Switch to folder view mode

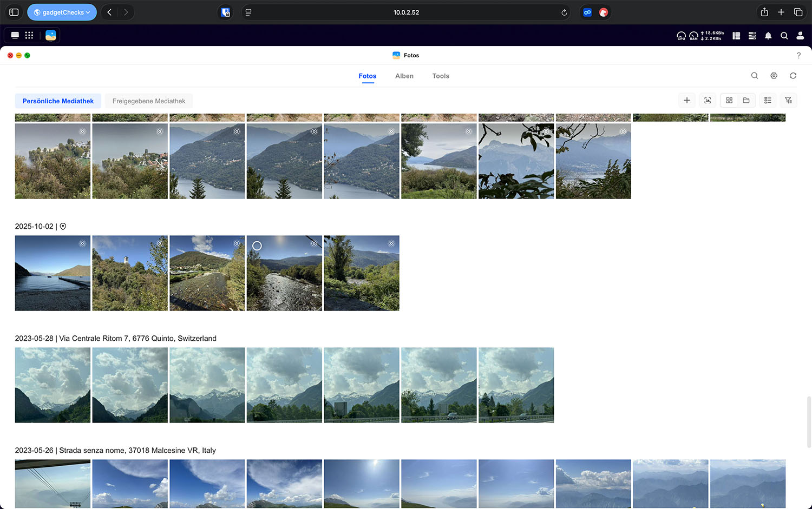[746, 101]
